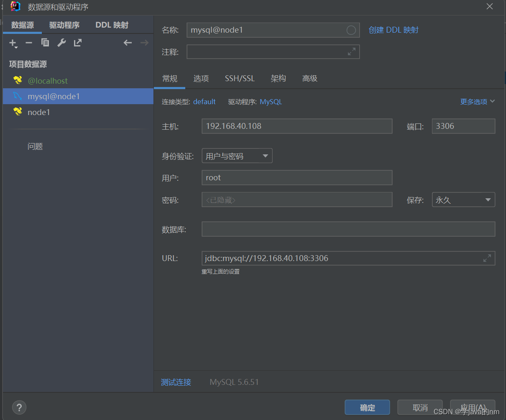Click the node1 data source icon
506x420 pixels.
18,112
